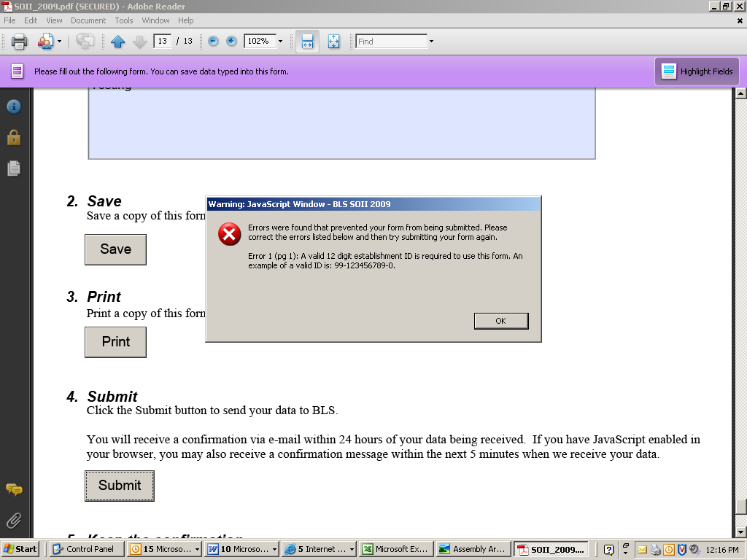Open the Security Settings lock panel
This screenshot has height=560, width=747.
click(x=14, y=137)
